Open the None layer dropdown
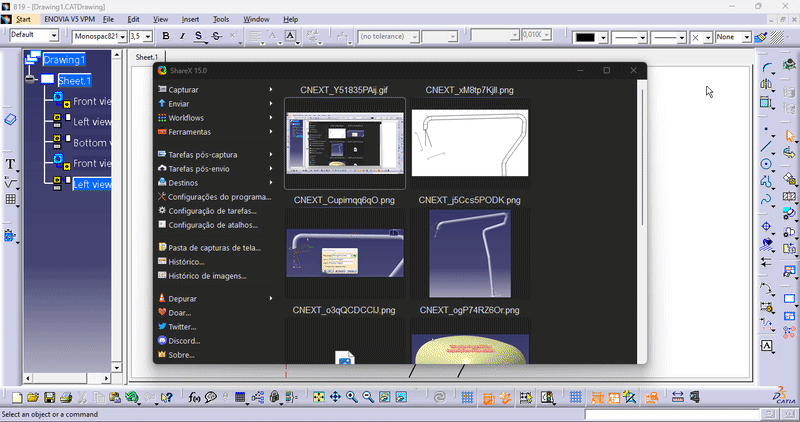 (746, 37)
